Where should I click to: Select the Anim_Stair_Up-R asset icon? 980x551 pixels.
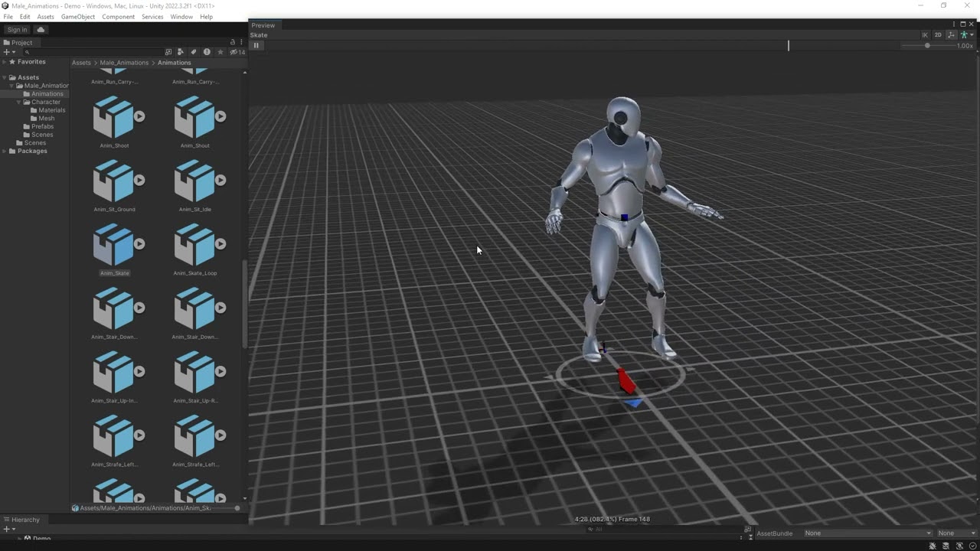tap(194, 372)
